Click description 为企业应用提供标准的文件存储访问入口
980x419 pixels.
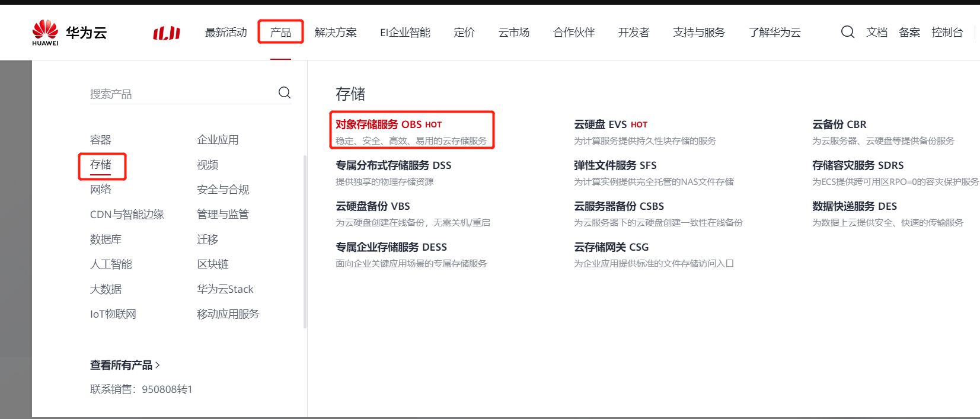[654, 264]
